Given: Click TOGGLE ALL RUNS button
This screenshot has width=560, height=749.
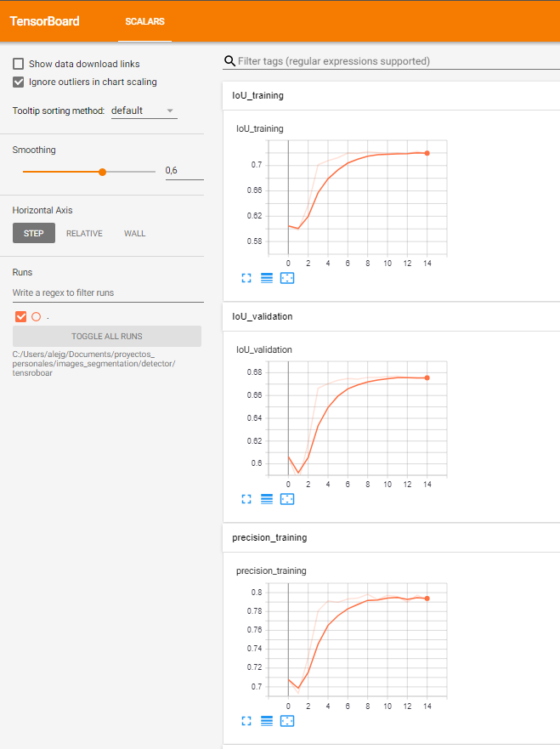Looking at the screenshot, I should [107, 337].
